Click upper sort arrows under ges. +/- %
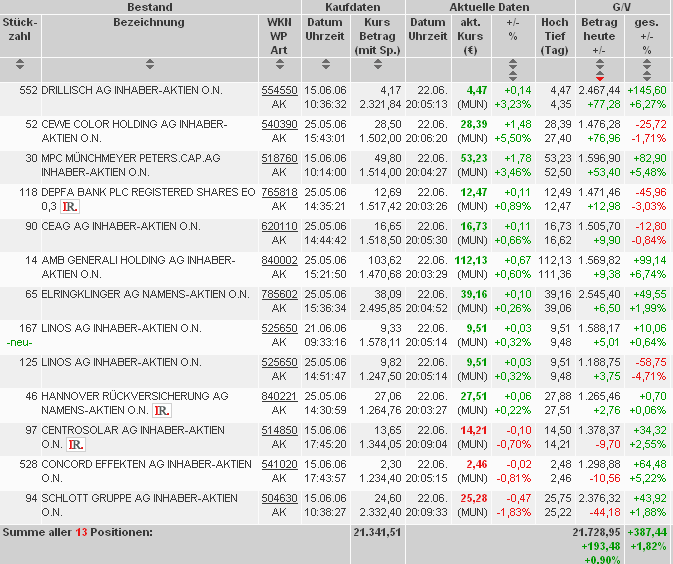673x564 pixels. (x=647, y=64)
